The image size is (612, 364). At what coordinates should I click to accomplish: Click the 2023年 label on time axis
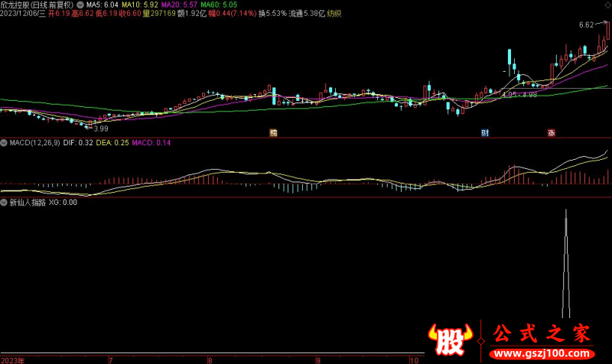[x=12, y=360]
